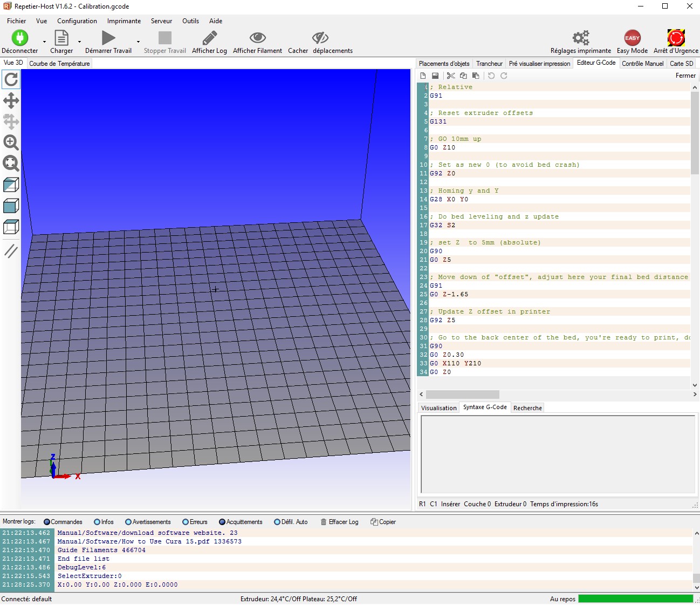Open the Outils menu
Screen dimensions: 700x605
coord(190,21)
